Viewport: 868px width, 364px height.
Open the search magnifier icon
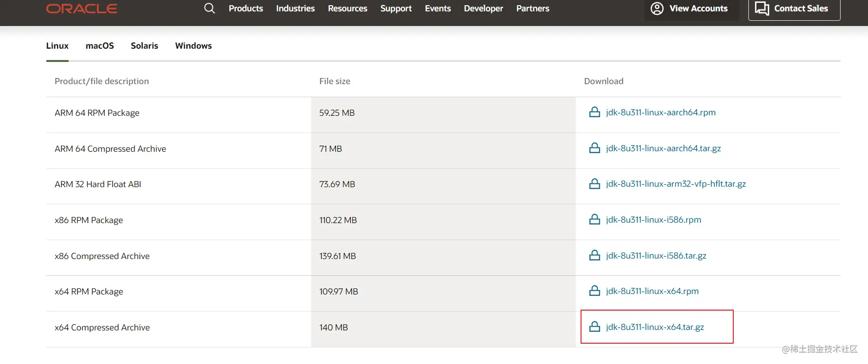[x=209, y=8]
